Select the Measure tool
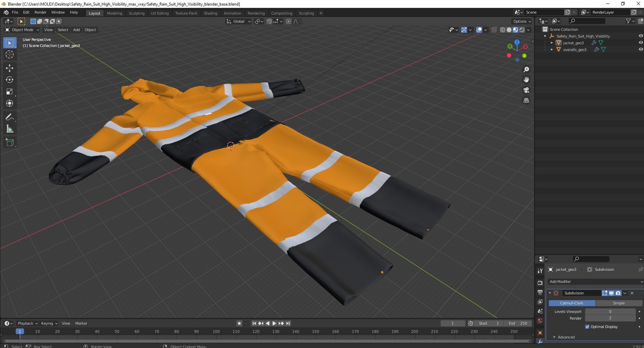This screenshot has width=644, height=348. click(x=10, y=129)
